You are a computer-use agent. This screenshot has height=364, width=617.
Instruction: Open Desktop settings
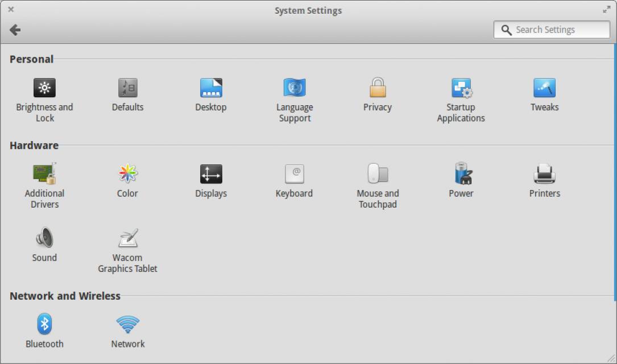(x=211, y=88)
